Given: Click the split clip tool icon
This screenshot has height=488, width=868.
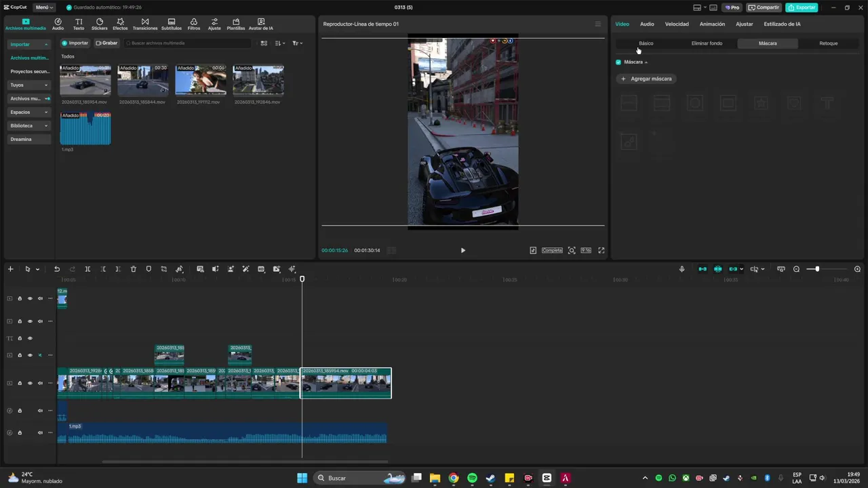Looking at the screenshot, I should [87, 269].
